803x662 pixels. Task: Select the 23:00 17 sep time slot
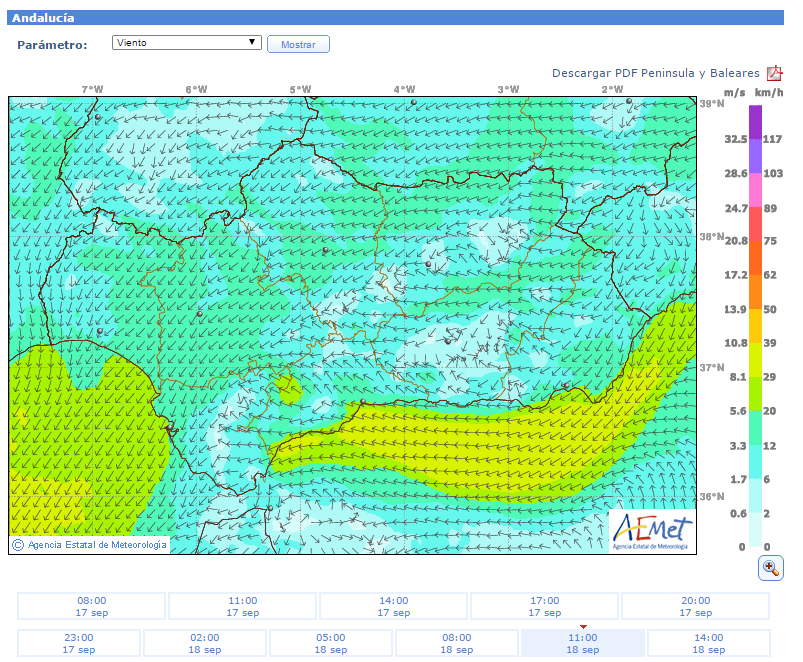(78, 643)
